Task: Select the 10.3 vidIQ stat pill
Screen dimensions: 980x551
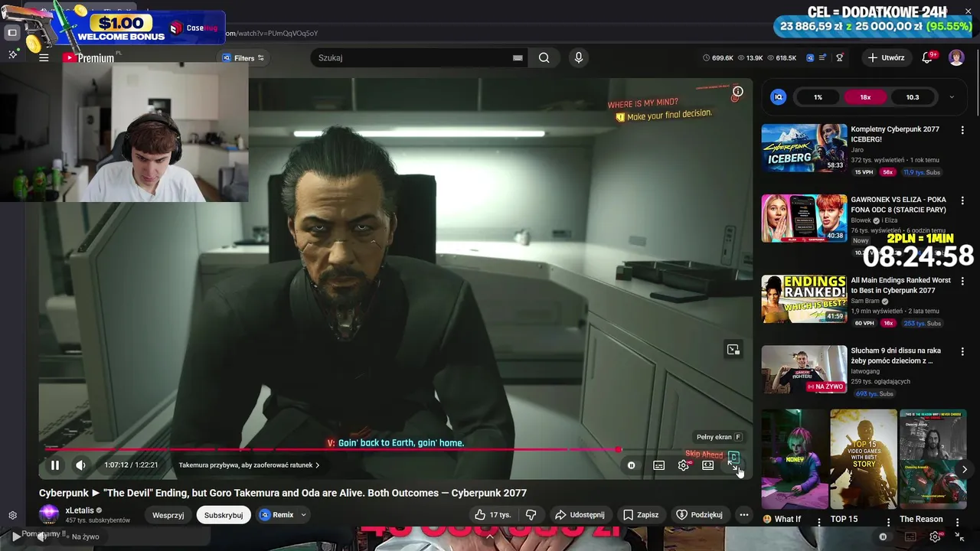Action: [913, 97]
